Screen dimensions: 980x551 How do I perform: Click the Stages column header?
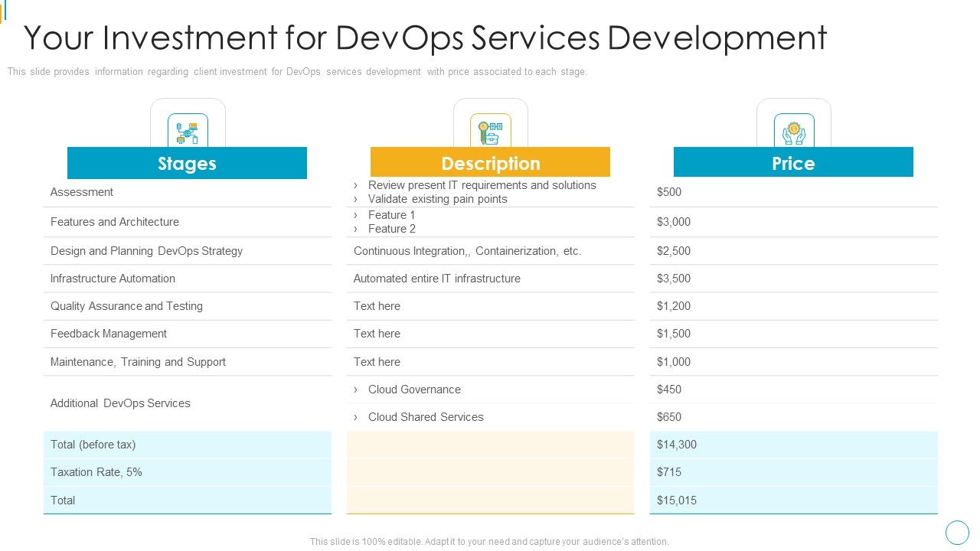pyautogui.click(x=188, y=163)
